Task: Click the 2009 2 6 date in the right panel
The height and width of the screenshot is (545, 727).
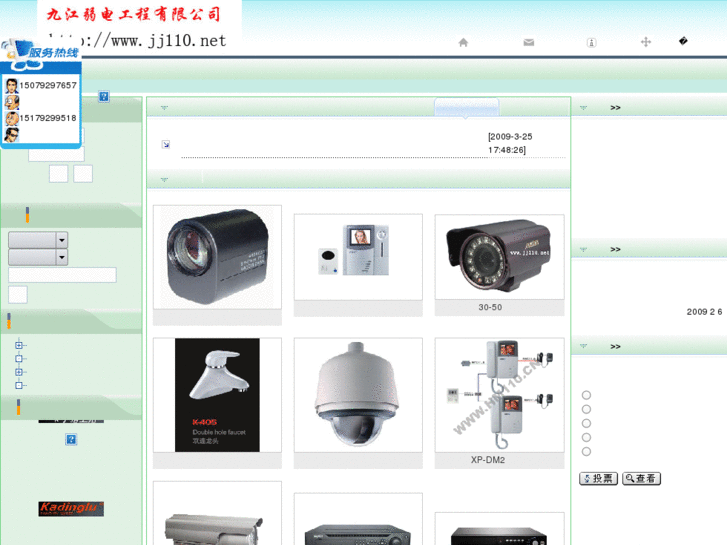Action: [704, 312]
